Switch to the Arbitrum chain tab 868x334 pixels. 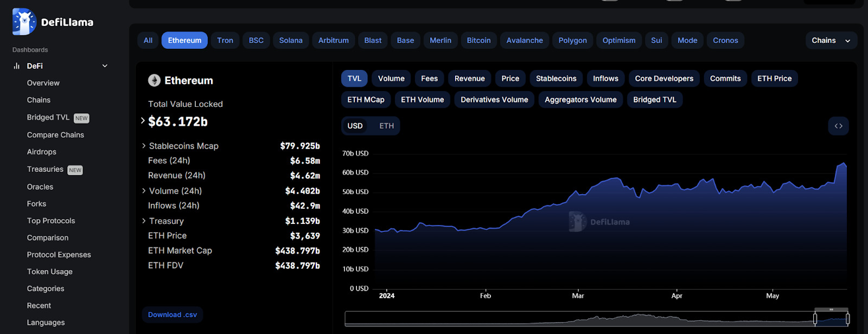334,41
